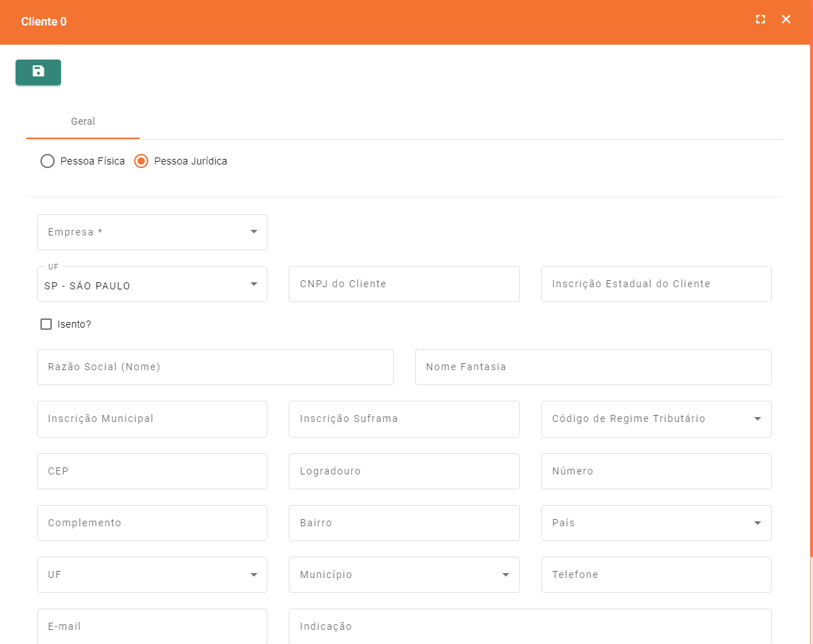Click the Razão Social (Nome) input
This screenshot has height=644, width=813.
[215, 367]
